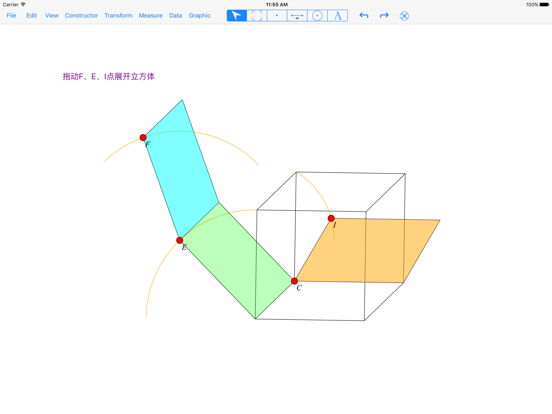Redo the last action
The height and width of the screenshot is (414, 552).
[384, 15]
